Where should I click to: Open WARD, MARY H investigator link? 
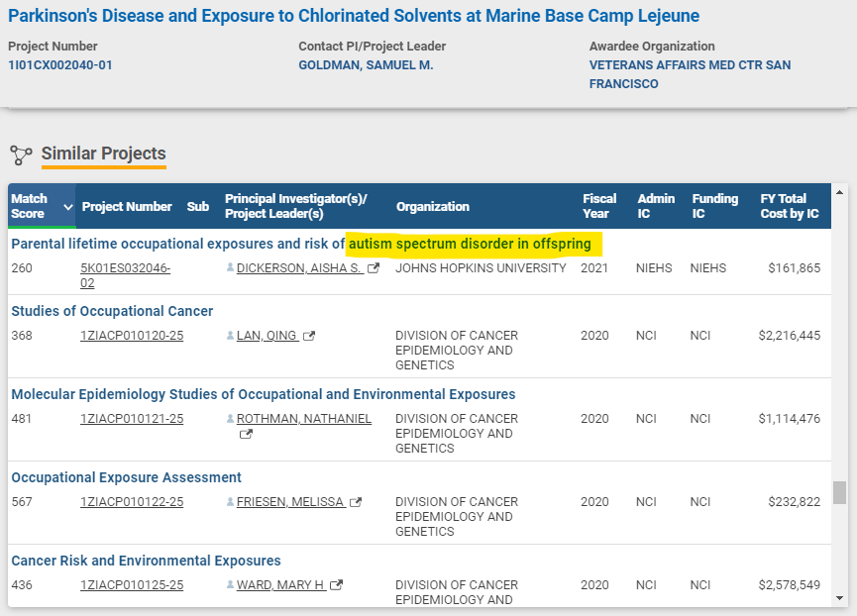coord(281,584)
